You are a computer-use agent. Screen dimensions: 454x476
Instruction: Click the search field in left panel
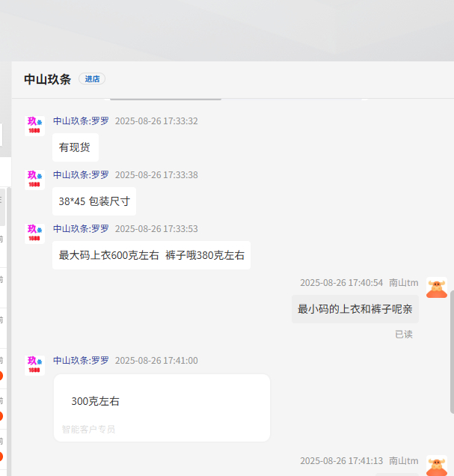tap(1, 135)
